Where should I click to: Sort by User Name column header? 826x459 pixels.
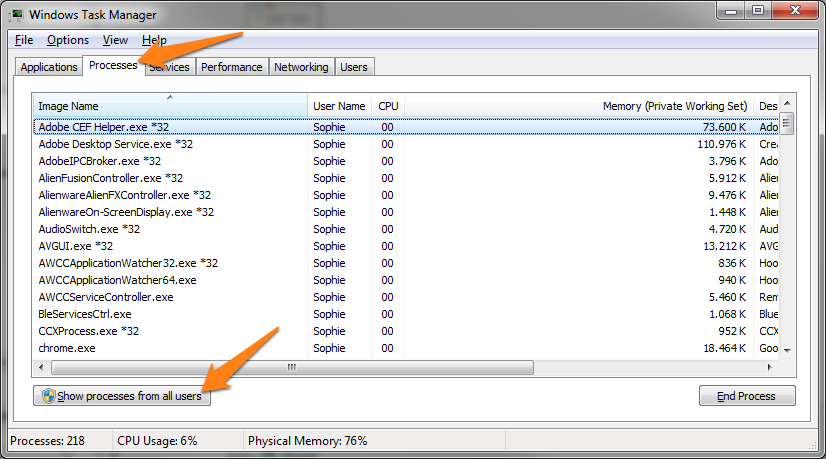pos(339,106)
